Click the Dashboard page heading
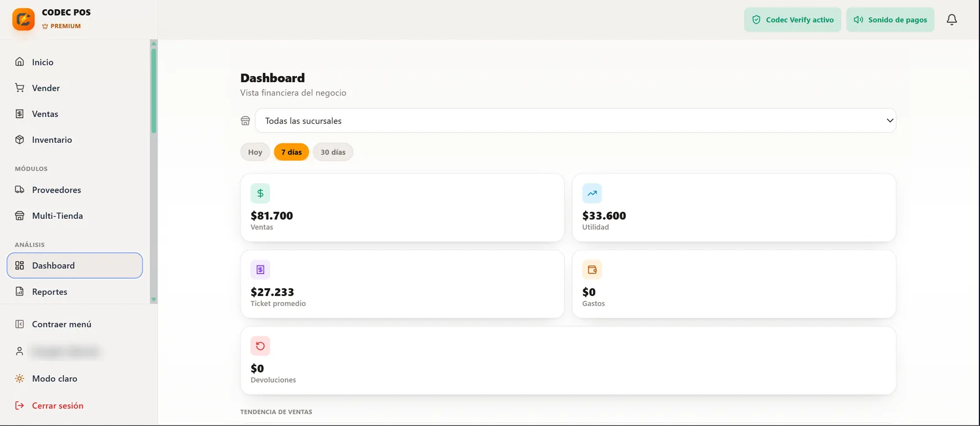The height and width of the screenshot is (426, 980). pyautogui.click(x=273, y=78)
